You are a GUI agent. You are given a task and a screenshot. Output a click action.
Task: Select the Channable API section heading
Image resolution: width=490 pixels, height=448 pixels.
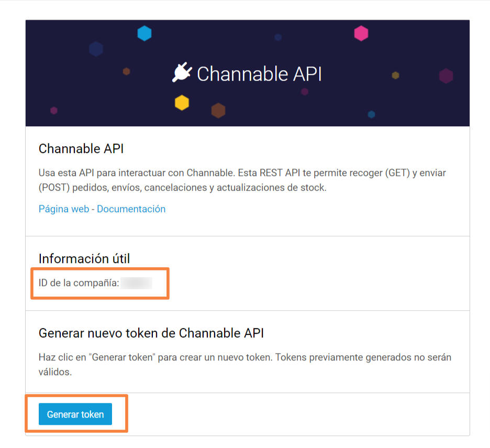point(81,149)
